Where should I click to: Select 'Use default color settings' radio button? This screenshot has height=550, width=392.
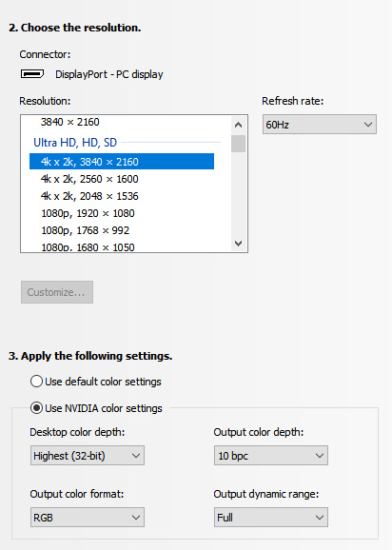(36, 382)
